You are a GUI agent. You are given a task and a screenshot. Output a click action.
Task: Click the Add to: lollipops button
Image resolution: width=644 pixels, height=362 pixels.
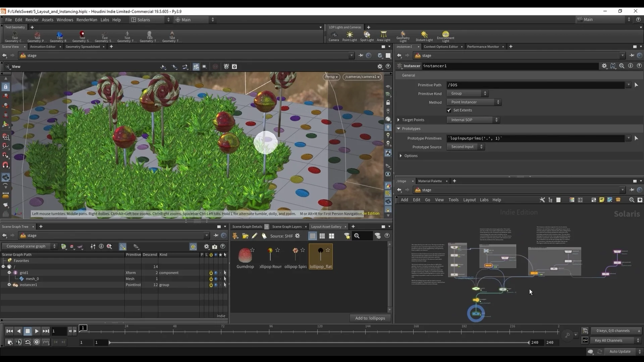[370, 318]
